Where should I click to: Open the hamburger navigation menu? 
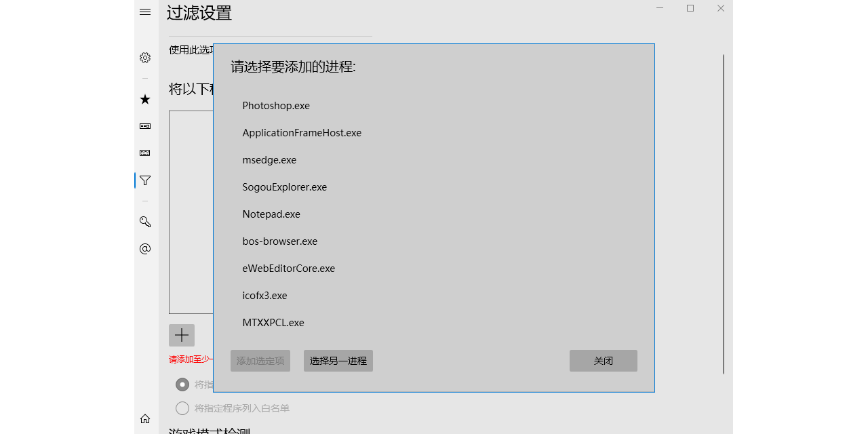tap(144, 12)
